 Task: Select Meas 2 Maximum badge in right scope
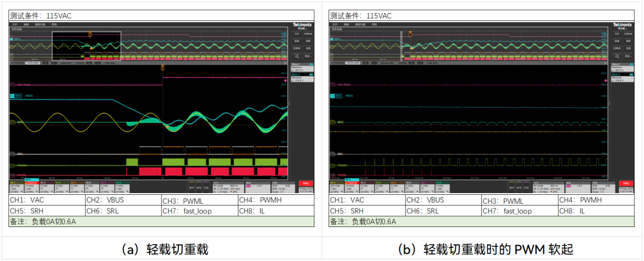[x=623, y=67]
